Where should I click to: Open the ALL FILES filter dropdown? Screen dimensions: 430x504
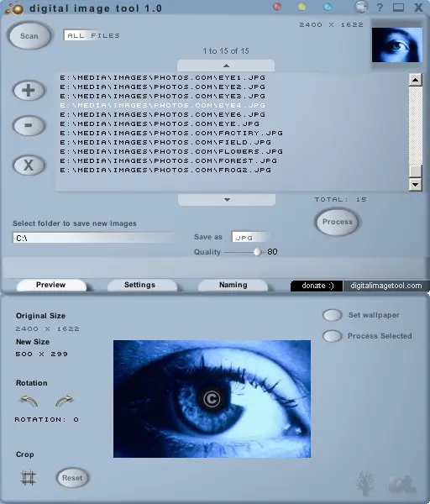[93, 35]
